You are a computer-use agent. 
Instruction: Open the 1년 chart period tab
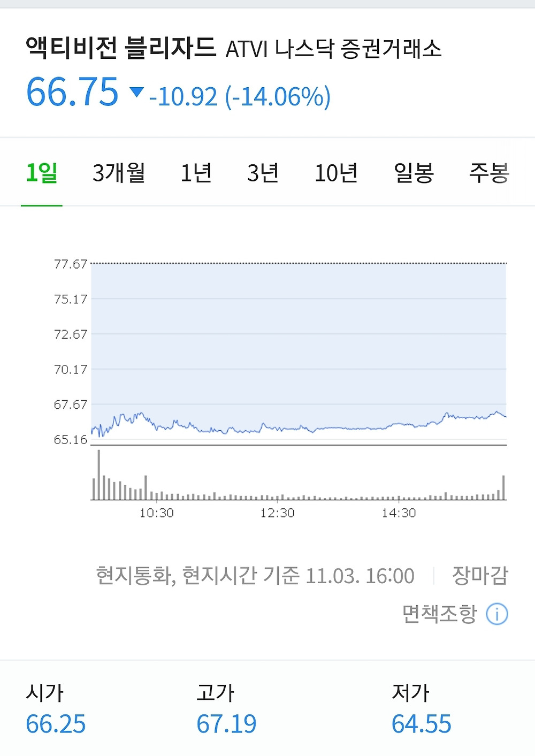[196, 173]
